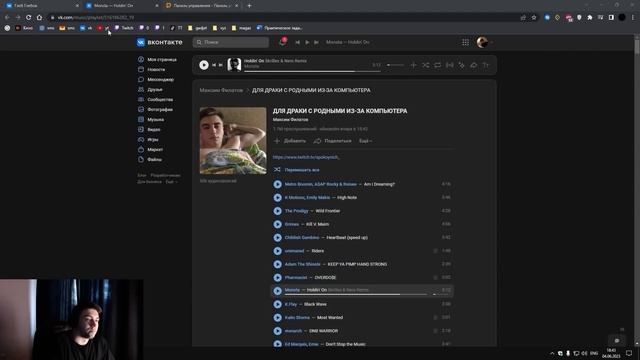Click the ВКонтакте logo
Viewport: 640px width, 360px height.
[x=160, y=42]
